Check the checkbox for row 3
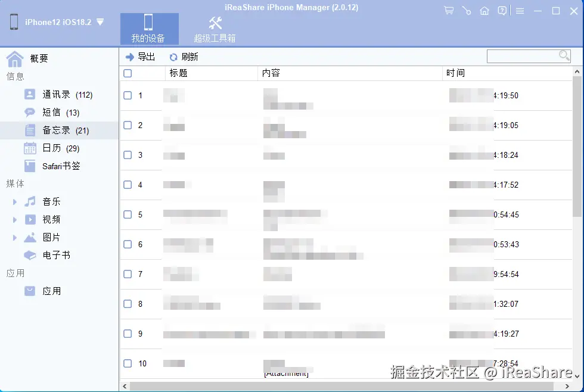The width and height of the screenshot is (584, 392). coord(128,155)
